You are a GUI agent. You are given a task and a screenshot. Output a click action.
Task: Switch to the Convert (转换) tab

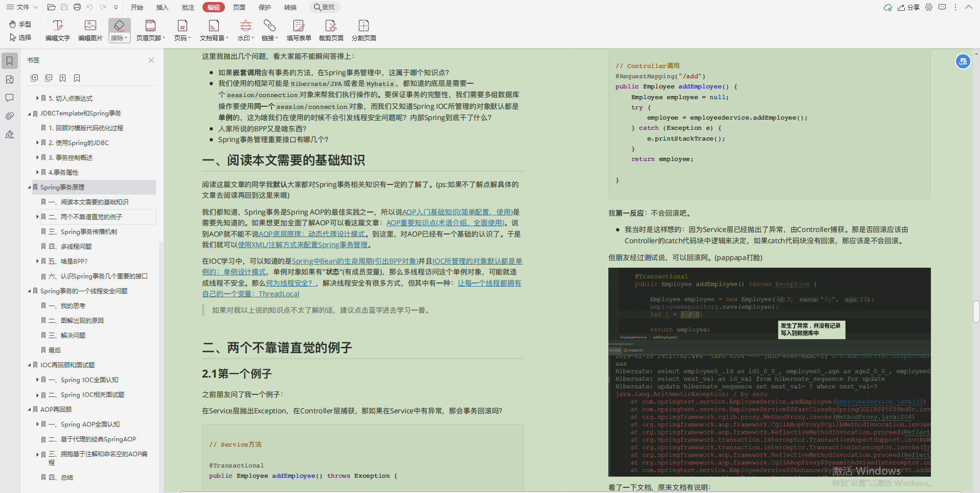pos(290,7)
